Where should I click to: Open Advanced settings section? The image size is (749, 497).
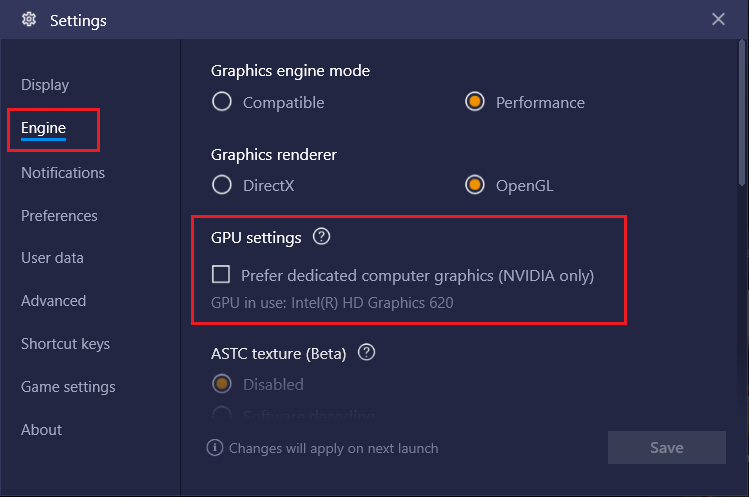tap(54, 301)
